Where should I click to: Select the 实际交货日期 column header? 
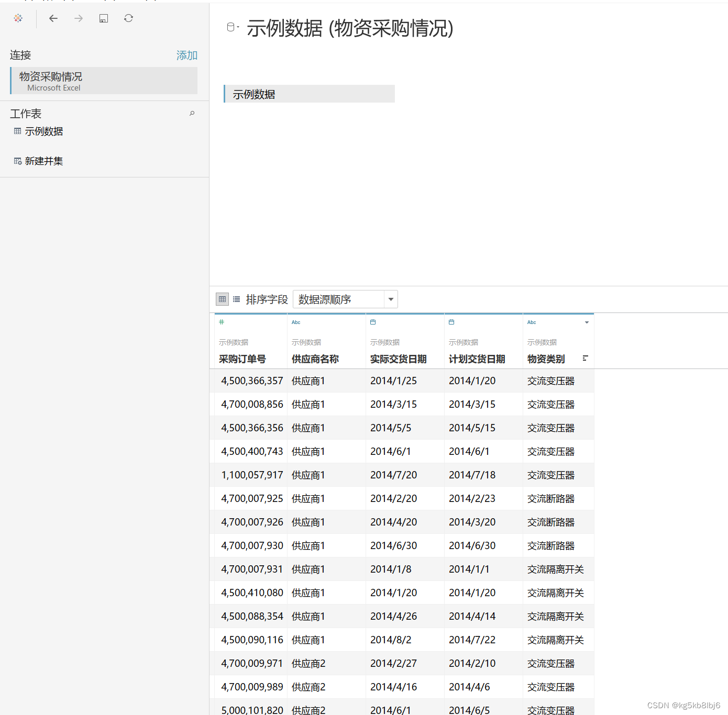click(399, 359)
